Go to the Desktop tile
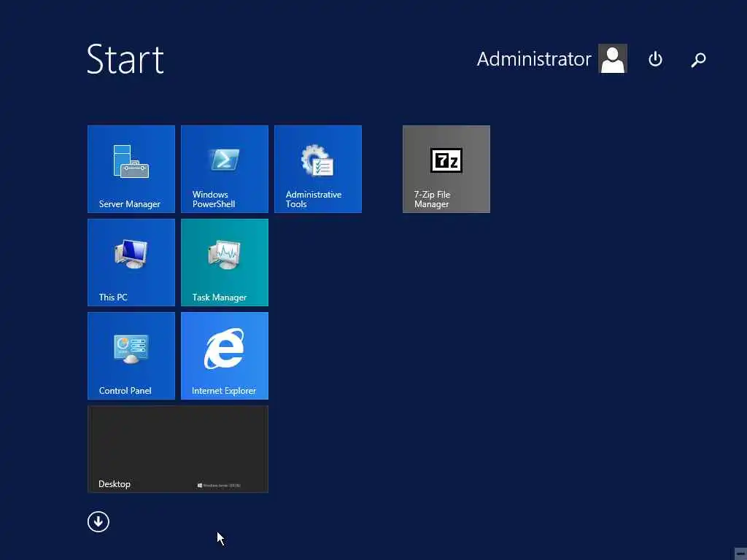This screenshot has height=560, width=747. click(x=178, y=449)
